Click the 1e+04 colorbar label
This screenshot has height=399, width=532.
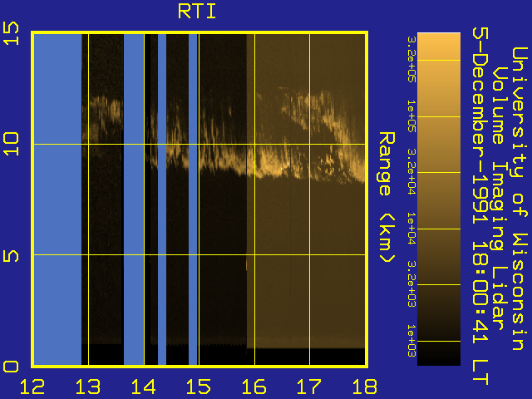411,229
